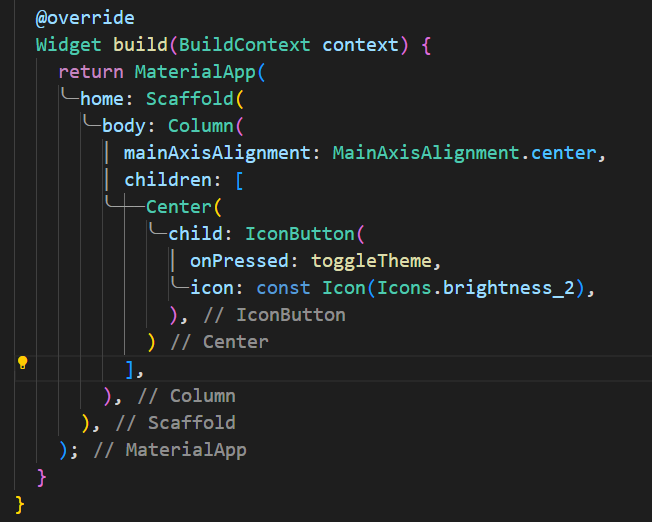Viewport: 652px width, 522px height.
Task: Click the closing square bracket of children
Action: (x=130, y=369)
